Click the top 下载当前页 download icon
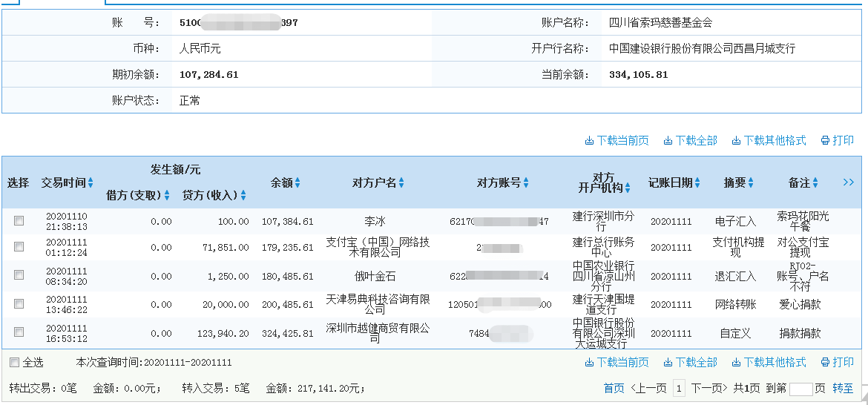The image size is (868, 405). pos(589,141)
